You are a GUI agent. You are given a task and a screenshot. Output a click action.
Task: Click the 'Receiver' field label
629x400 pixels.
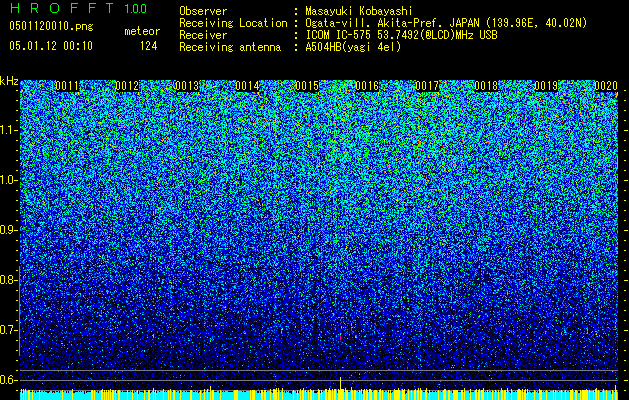click(x=203, y=35)
